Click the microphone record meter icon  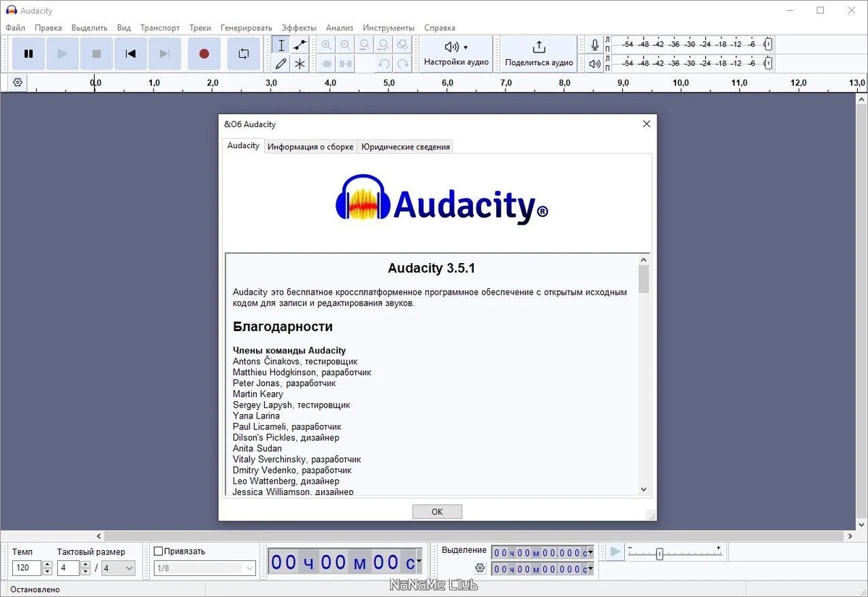595,45
